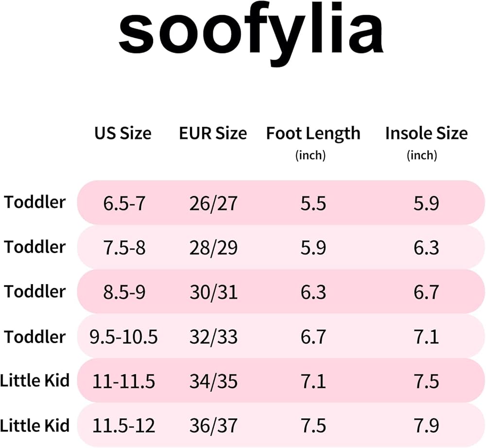Select US size 11.5-12 cell

(x=123, y=426)
